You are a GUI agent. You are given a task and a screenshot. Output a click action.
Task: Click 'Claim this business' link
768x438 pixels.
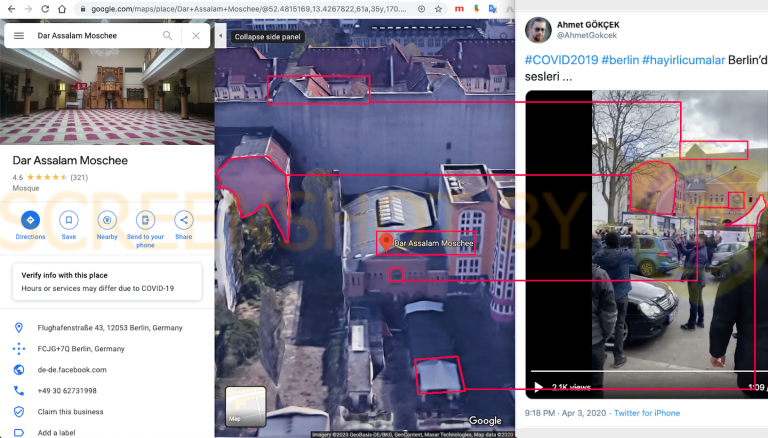[71, 412]
